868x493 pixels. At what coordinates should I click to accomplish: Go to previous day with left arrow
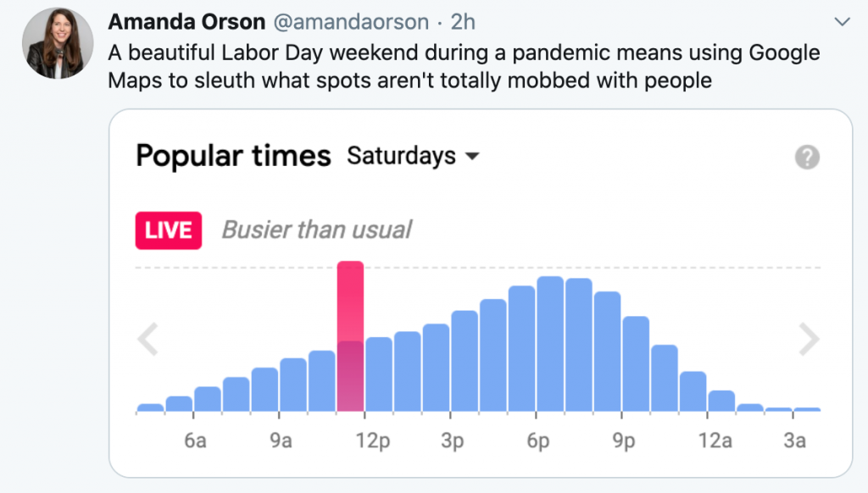(148, 340)
